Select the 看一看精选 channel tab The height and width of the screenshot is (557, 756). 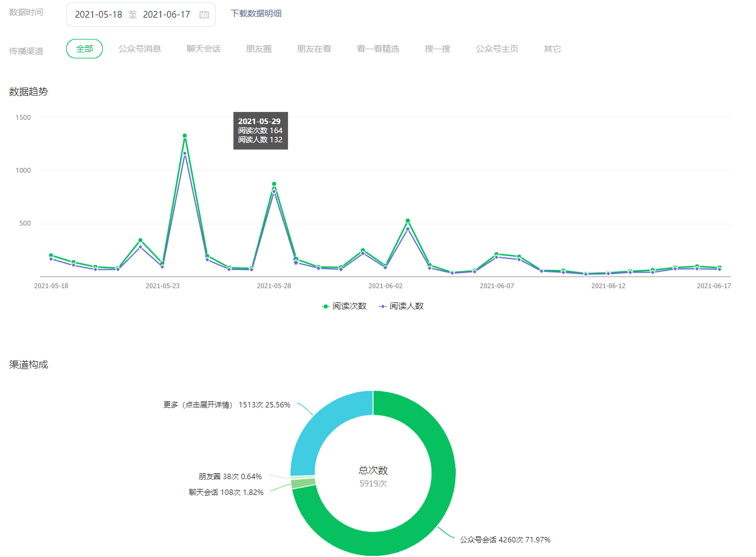378,49
